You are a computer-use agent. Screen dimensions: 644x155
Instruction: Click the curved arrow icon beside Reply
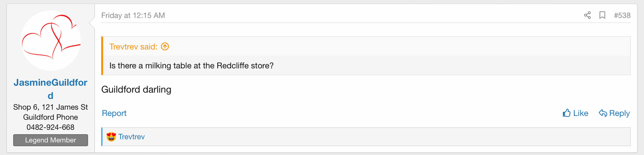pyautogui.click(x=603, y=113)
